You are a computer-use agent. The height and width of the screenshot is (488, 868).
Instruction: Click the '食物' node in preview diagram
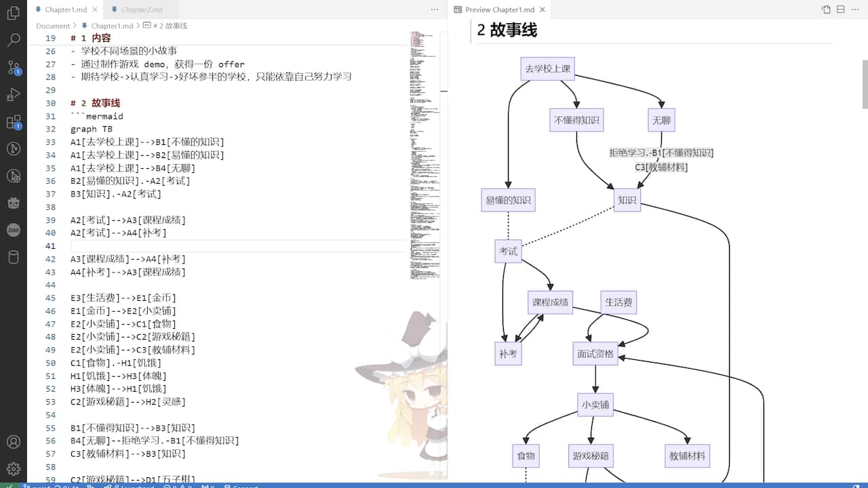coord(526,456)
